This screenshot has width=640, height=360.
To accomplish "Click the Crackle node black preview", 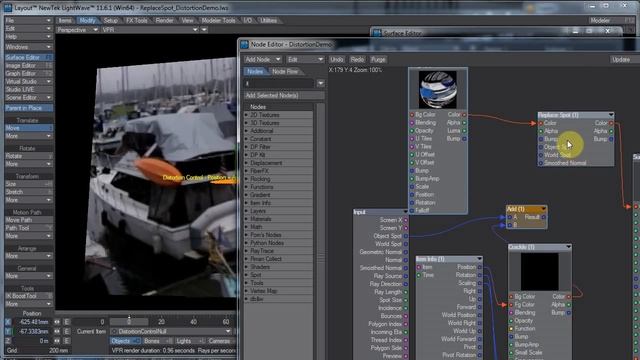I will [540, 271].
